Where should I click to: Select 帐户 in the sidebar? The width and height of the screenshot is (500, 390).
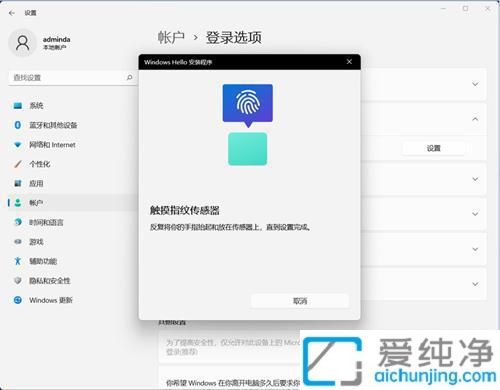point(73,203)
